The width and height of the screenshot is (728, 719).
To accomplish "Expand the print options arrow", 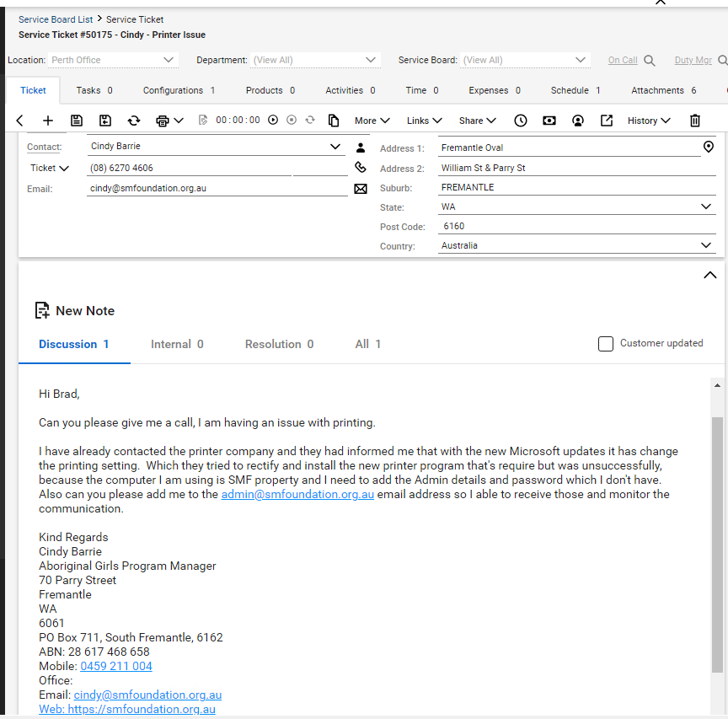I will (179, 121).
